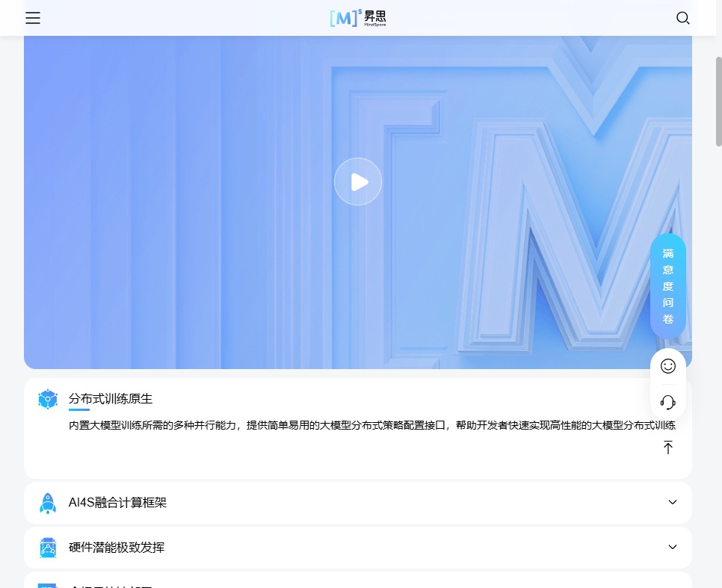
Task: Play the MindSpore intro video
Action: pos(358,182)
